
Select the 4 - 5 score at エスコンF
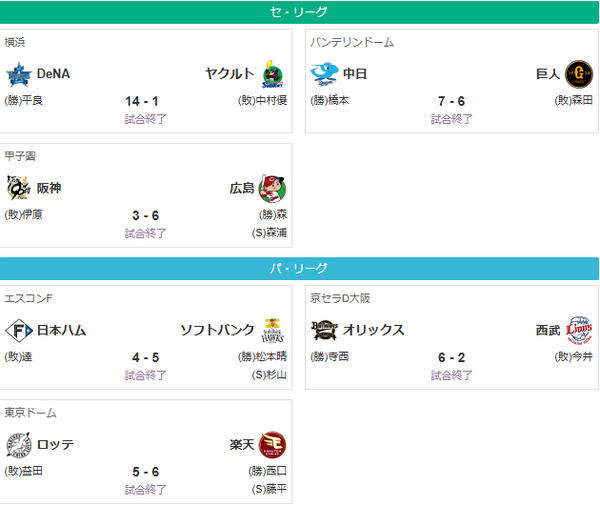tap(145, 357)
